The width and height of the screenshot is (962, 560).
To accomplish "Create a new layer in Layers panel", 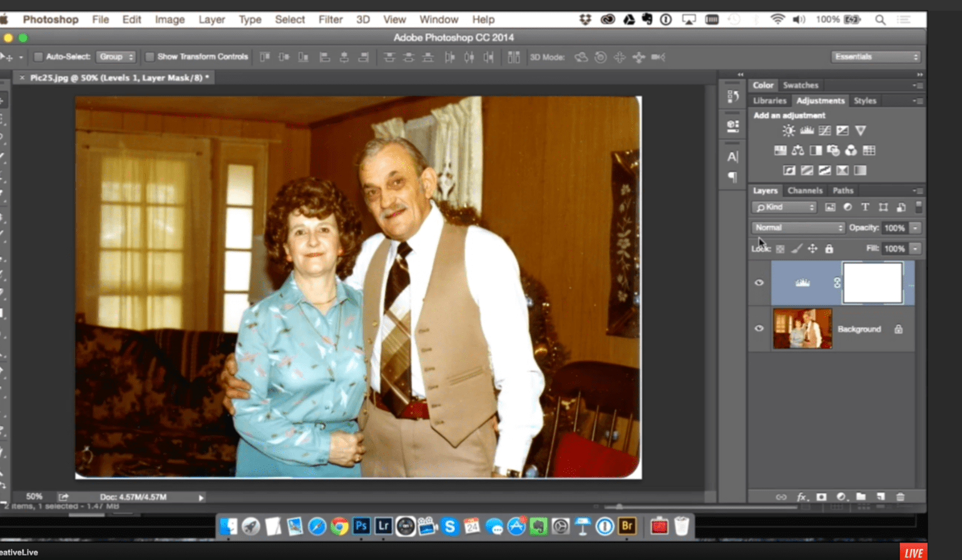I will coord(881,496).
